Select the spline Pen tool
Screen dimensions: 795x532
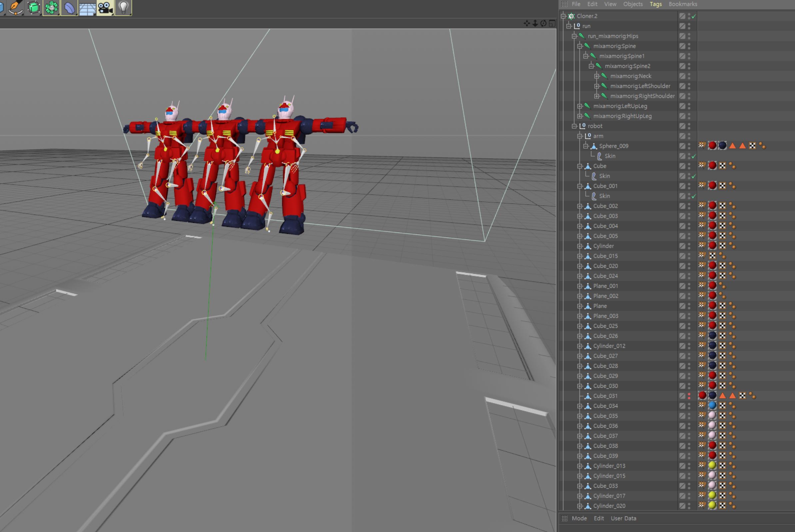point(16,7)
